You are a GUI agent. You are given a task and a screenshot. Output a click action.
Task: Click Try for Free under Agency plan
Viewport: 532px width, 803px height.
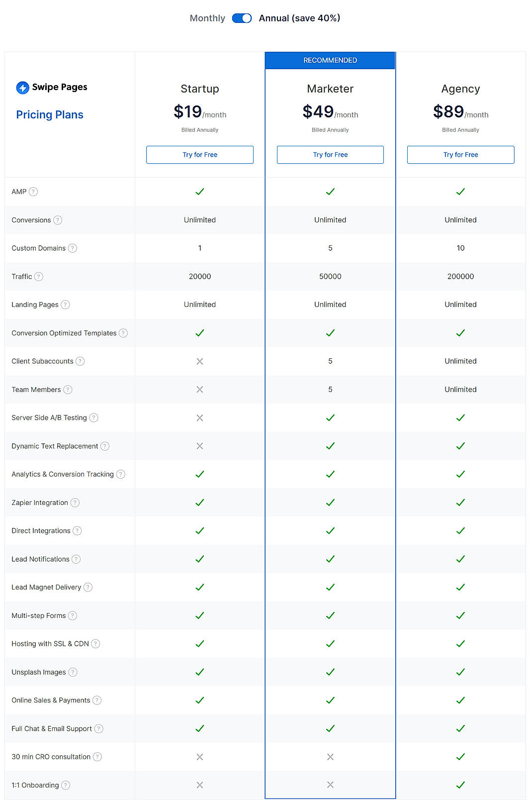[460, 154]
